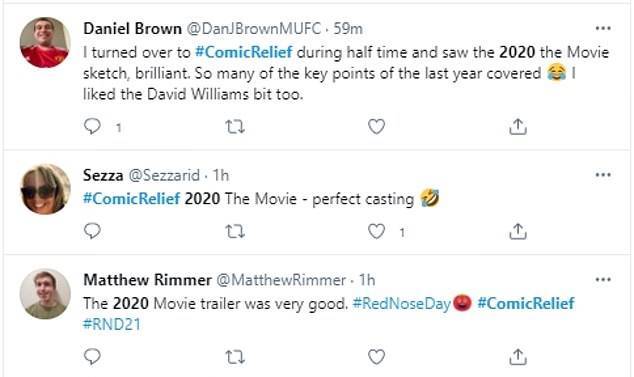Reply to Sezza's tweet

pyautogui.click(x=92, y=231)
